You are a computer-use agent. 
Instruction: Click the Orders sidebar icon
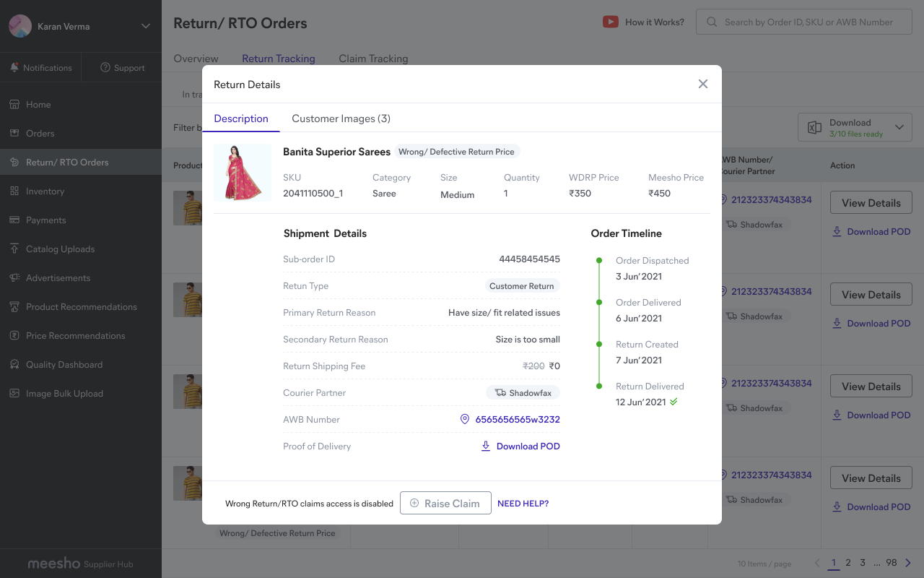[x=14, y=133]
